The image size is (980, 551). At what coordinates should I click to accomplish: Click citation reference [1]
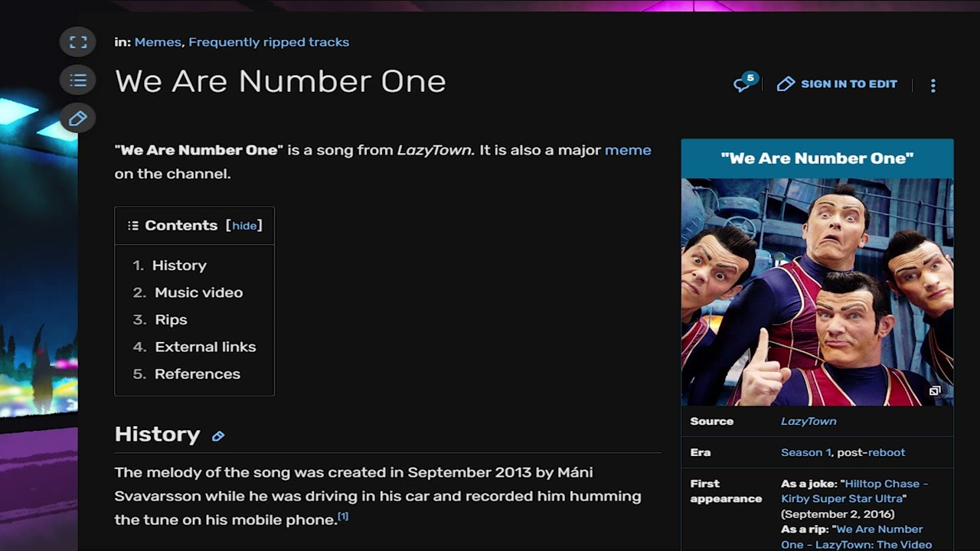343,517
